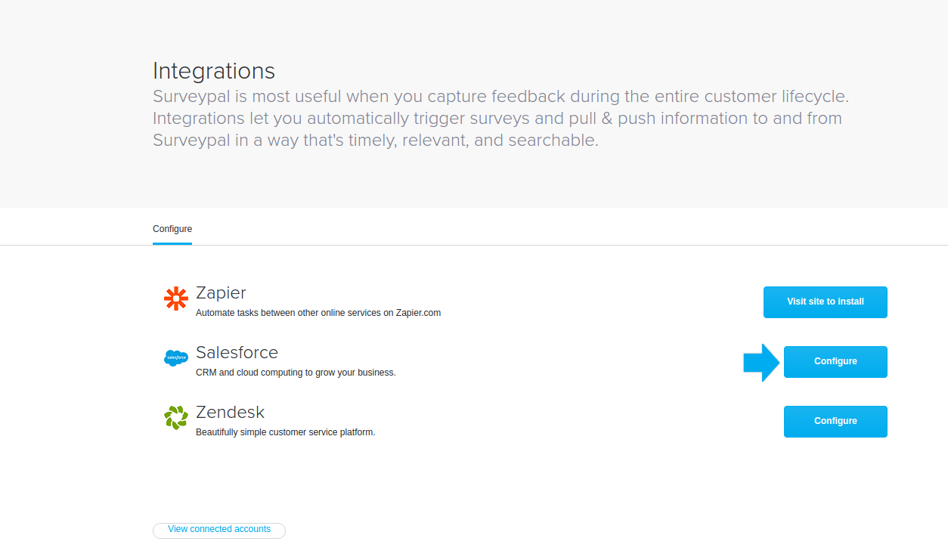Click the orange Zapier asterisk logo
The width and height of the screenshot is (948, 560).
click(x=176, y=299)
